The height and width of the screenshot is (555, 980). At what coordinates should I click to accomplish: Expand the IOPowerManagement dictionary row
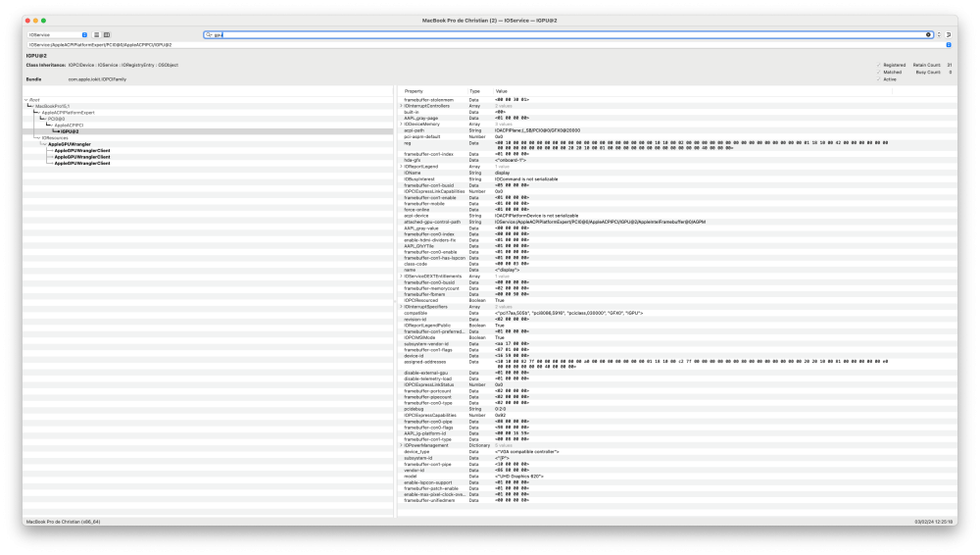pos(401,445)
